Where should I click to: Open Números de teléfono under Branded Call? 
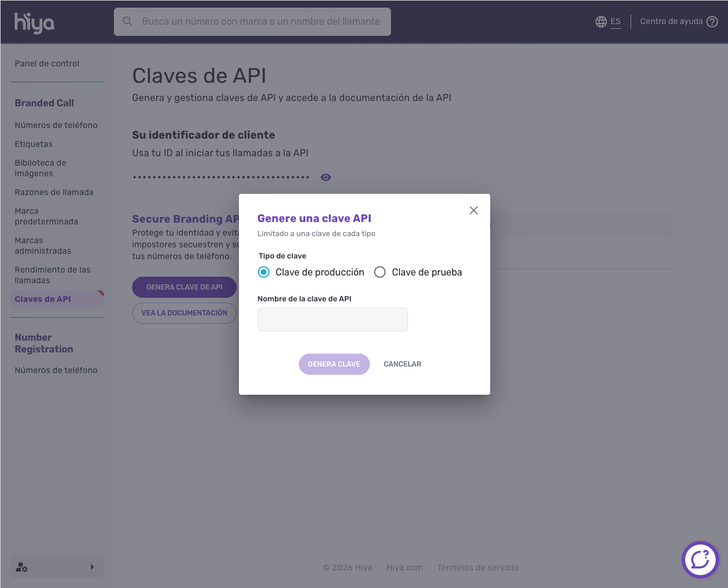pyautogui.click(x=56, y=125)
